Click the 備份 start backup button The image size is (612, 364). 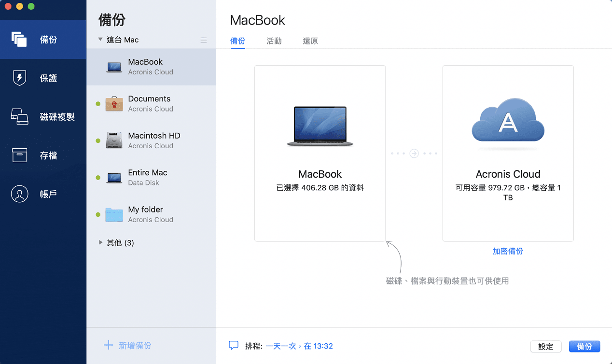click(584, 346)
